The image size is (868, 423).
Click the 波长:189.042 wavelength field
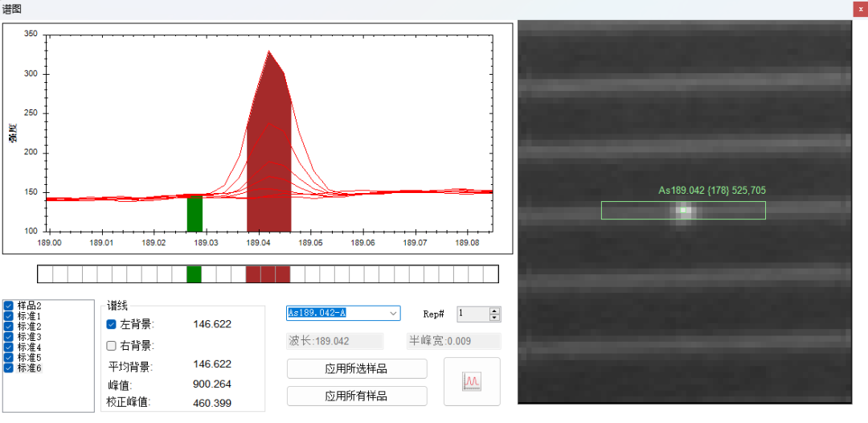(x=335, y=341)
